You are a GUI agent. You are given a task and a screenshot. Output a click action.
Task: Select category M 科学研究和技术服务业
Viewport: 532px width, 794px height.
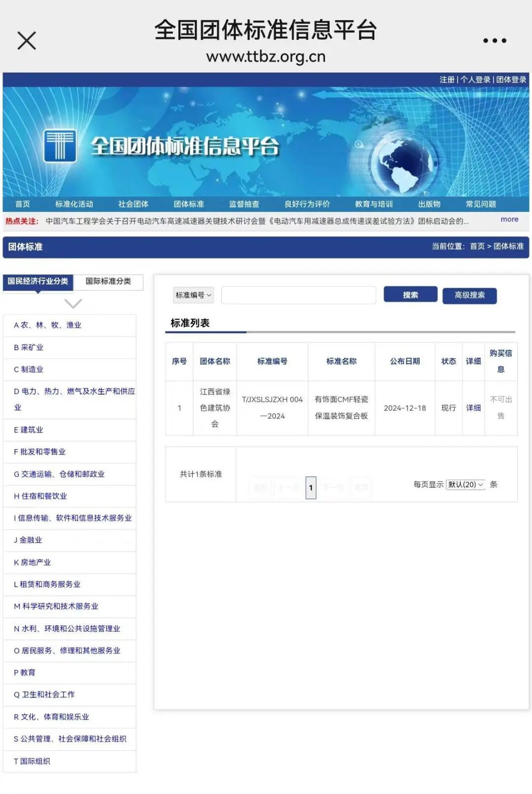(x=69, y=606)
